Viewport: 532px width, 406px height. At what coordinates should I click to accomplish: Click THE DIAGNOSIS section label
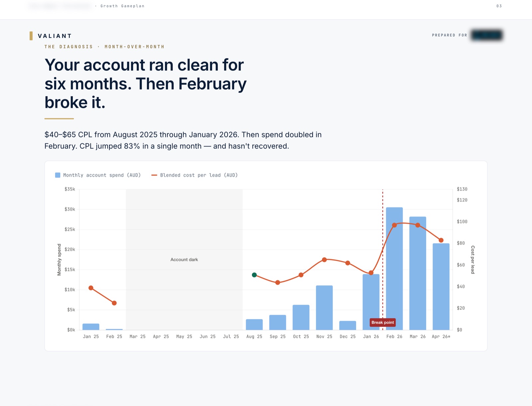pyautogui.click(x=69, y=47)
